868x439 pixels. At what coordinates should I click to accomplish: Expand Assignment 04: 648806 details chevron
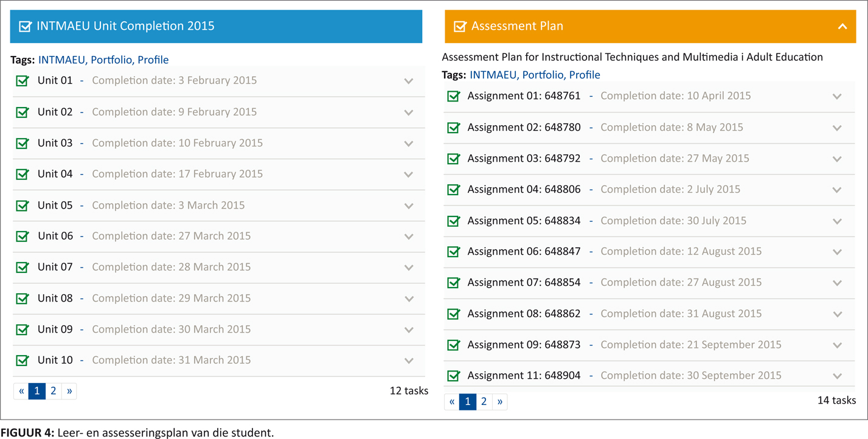837,190
